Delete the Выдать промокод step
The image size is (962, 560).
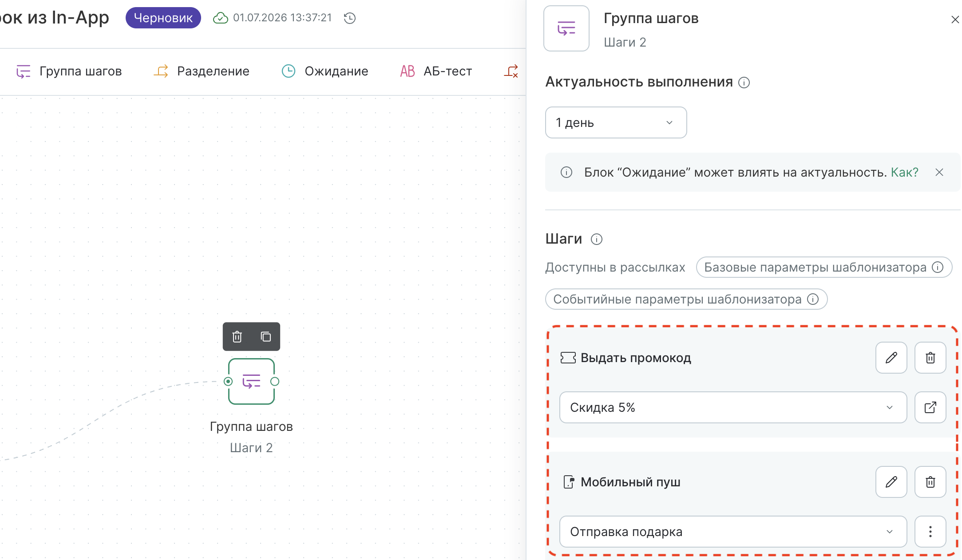[x=930, y=358]
